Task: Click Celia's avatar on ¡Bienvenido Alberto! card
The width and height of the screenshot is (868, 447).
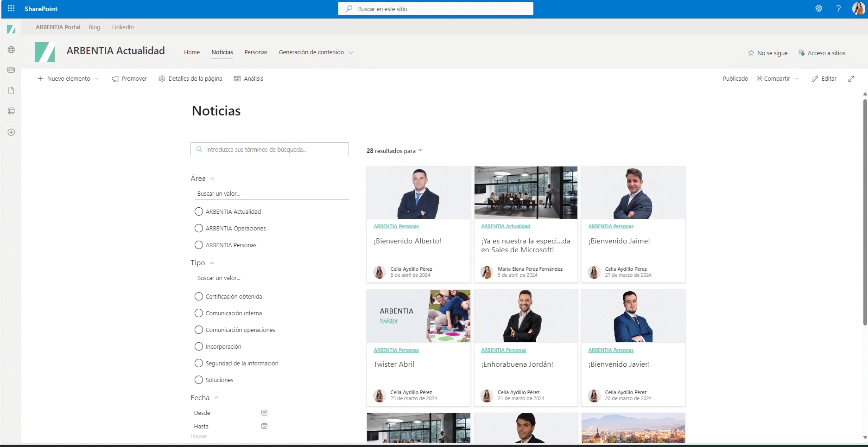Action: click(x=380, y=272)
